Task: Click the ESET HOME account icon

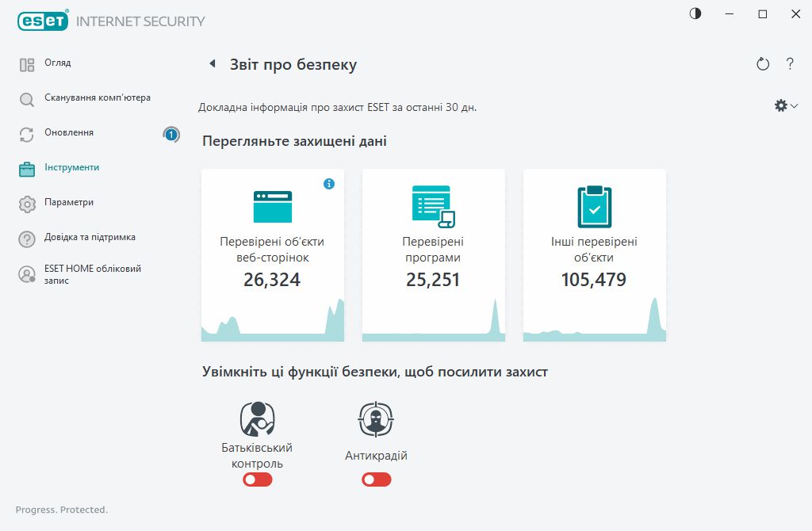Action: click(27, 274)
